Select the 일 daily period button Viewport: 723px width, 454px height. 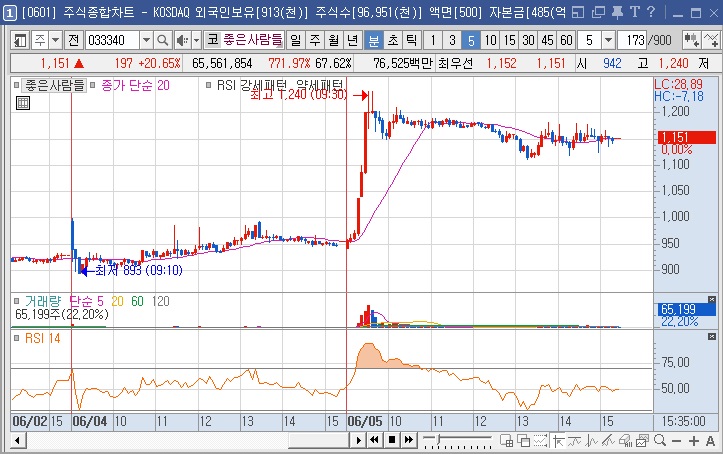pos(295,41)
